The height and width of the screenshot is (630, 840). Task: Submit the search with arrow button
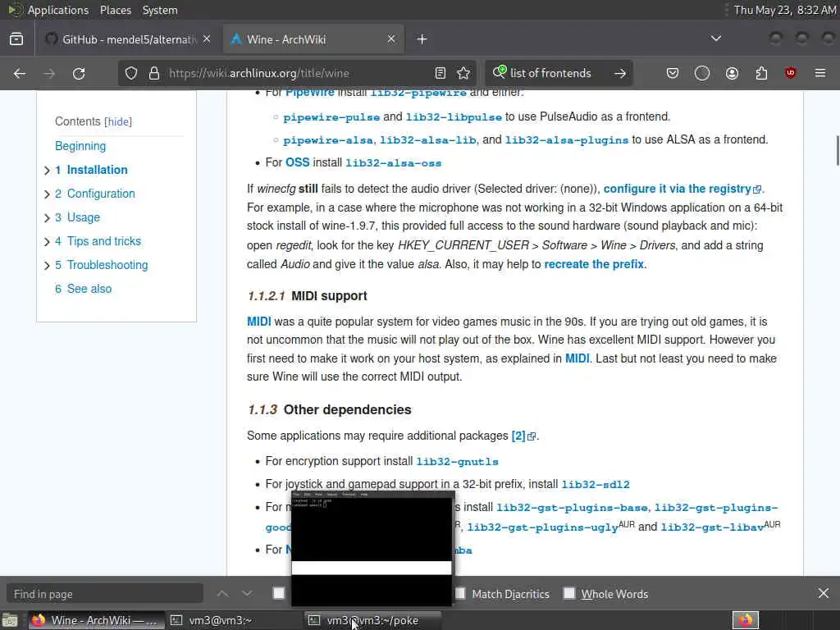pyautogui.click(x=620, y=73)
